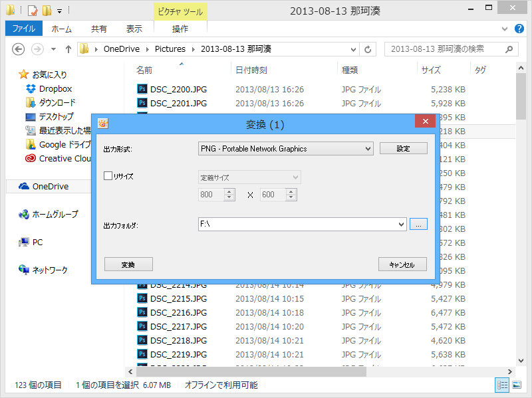The image size is (532, 398).
Task: Click the Dropbox icon in favorites
Action: point(31,89)
